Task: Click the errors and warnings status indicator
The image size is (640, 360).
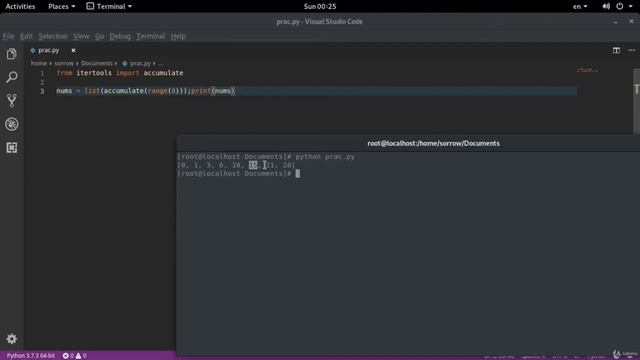Action: pyautogui.click(x=74, y=356)
